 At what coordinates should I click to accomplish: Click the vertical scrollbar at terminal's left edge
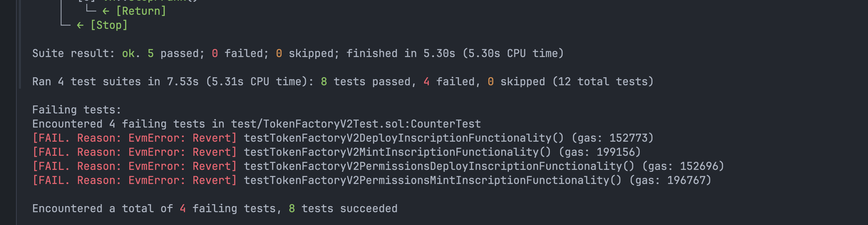[x=20, y=44]
